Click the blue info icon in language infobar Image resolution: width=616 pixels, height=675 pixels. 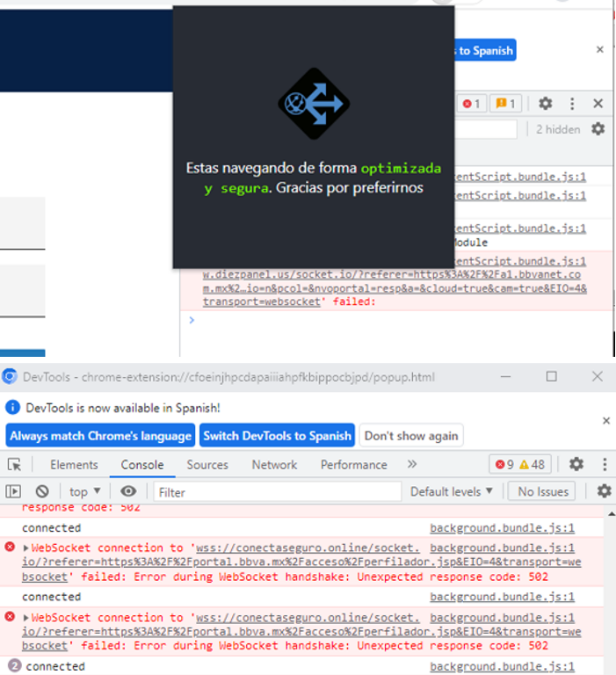(x=12, y=407)
